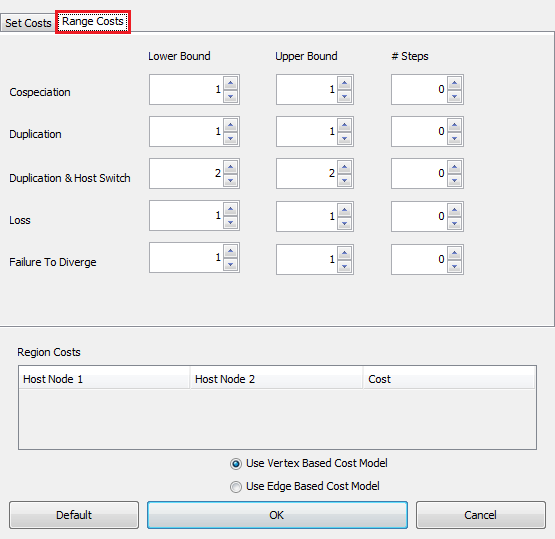The height and width of the screenshot is (539, 555).
Task: Decrease Duplication lower bound with down arrow
Action: click(230, 138)
